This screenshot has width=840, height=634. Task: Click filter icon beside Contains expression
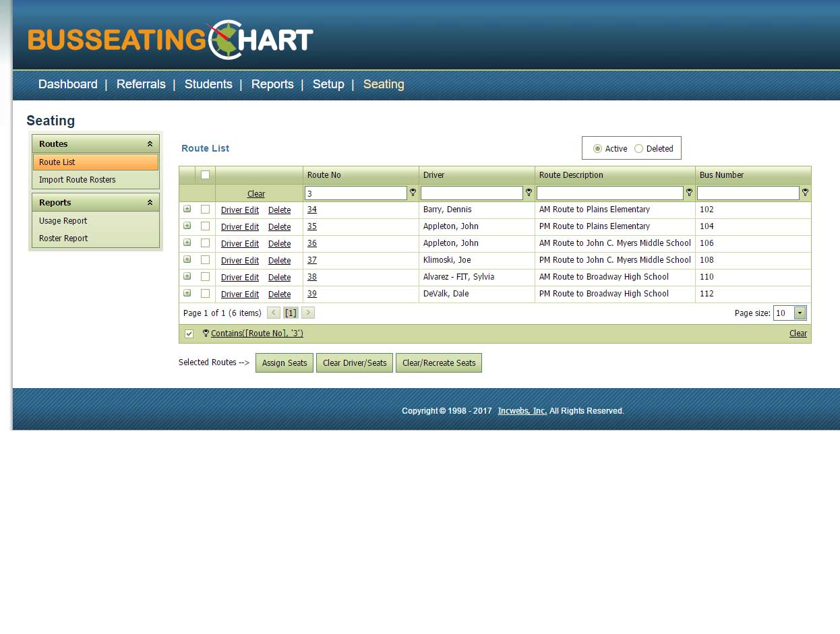[x=206, y=334]
